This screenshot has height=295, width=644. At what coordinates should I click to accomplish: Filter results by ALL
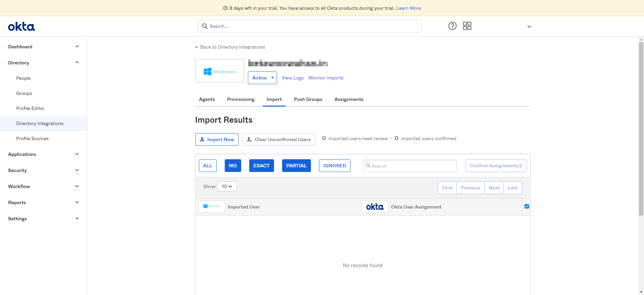(208, 166)
